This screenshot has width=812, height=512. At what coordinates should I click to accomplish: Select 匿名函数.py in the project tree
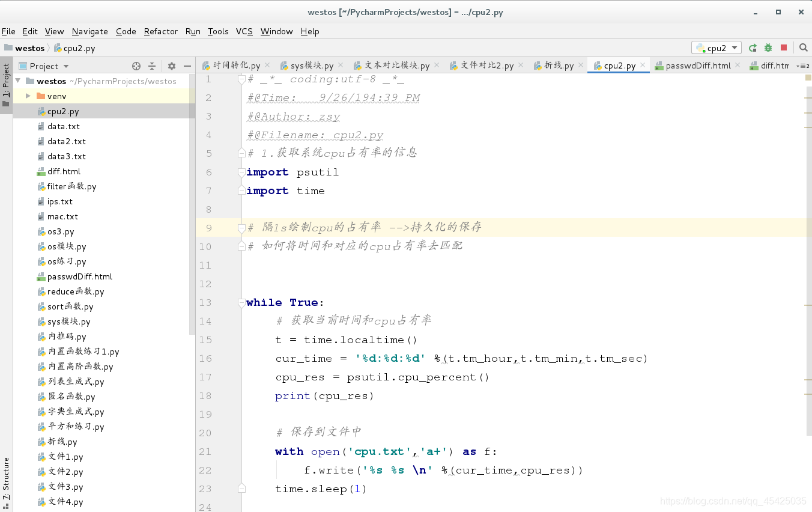coord(71,397)
